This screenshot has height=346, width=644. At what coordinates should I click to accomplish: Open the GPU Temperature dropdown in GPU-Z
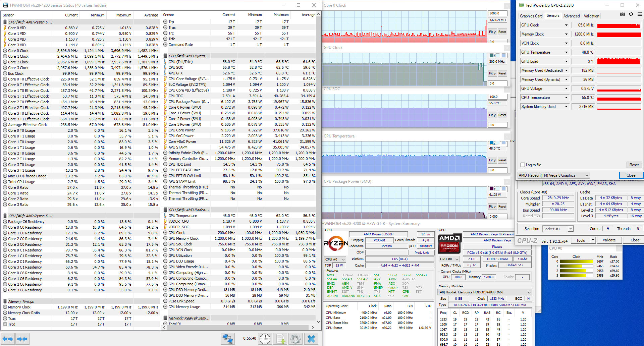pos(566,52)
